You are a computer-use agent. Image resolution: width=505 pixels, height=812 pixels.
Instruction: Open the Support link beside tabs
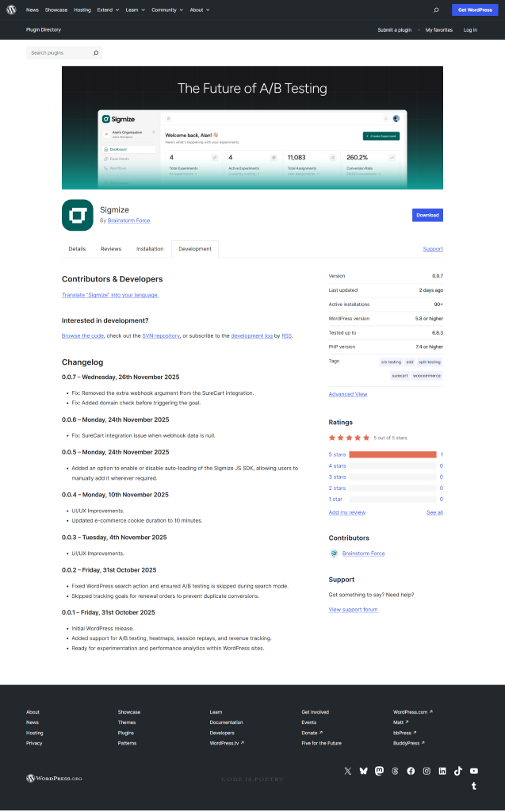(x=433, y=249)
